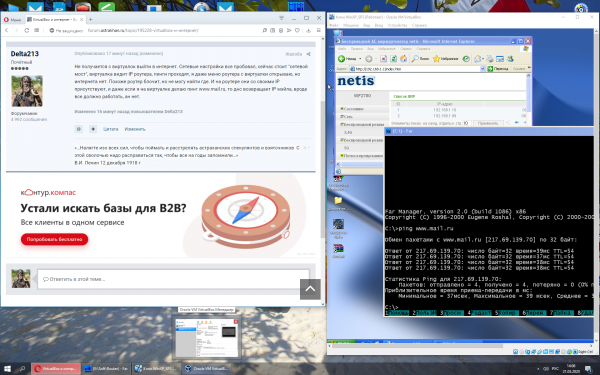The height and width of the screenshot is (375, 600).
Task: Click the Opera send-to-flow arrow icon
Action: click(x=289, y=30)
